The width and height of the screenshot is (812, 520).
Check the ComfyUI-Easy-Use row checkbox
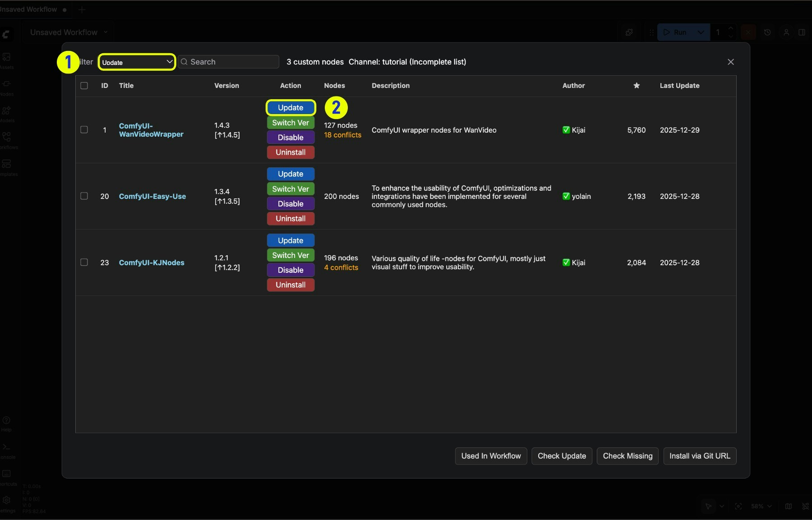pyautogui.click(x=84, y=196)
